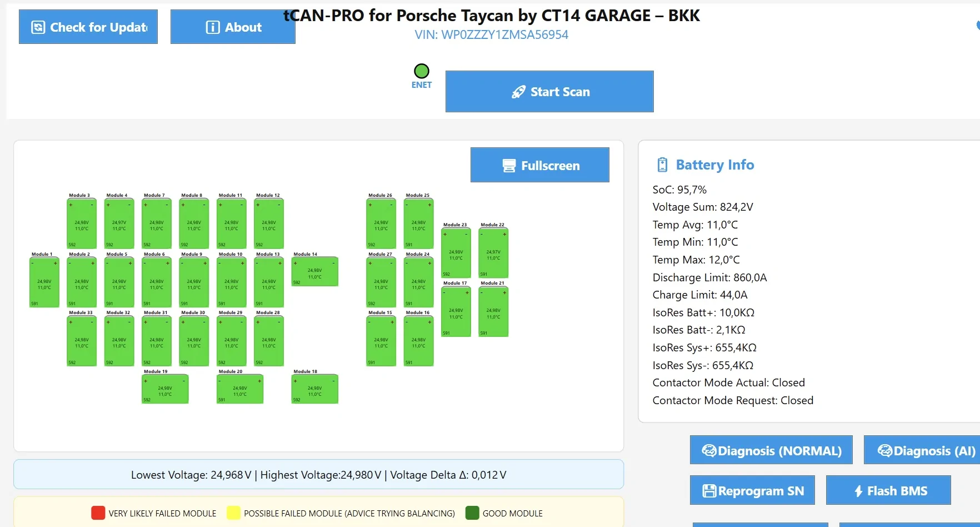This screenshot has height=527, width=980.
Task: Select battery Module 8
Action: (x=194, y=223)
